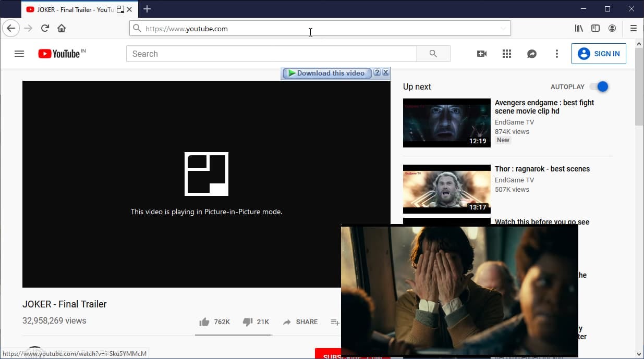
Task: Focus the YouTube Search box
Action: pyautogui.click(x=272, y=54)
